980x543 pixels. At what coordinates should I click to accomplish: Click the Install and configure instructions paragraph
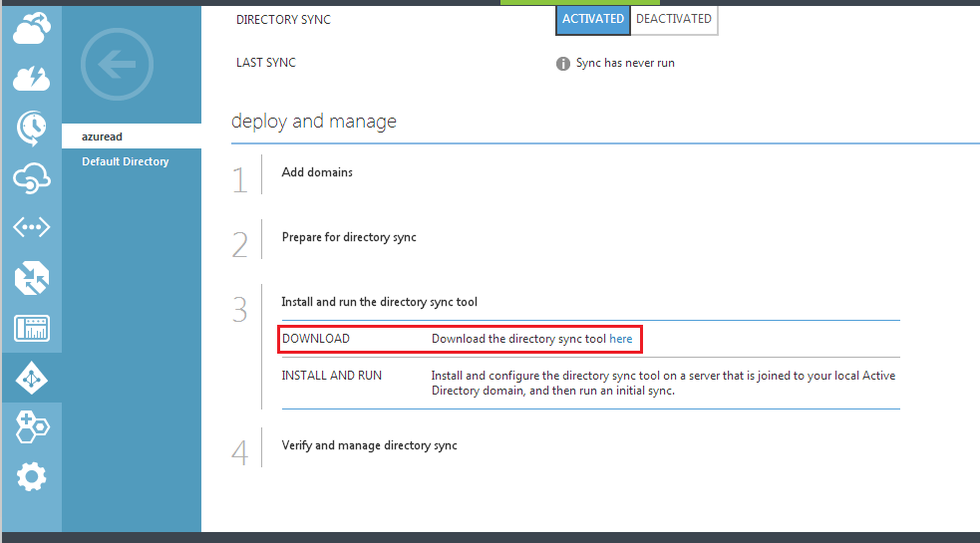pos(663,383)
